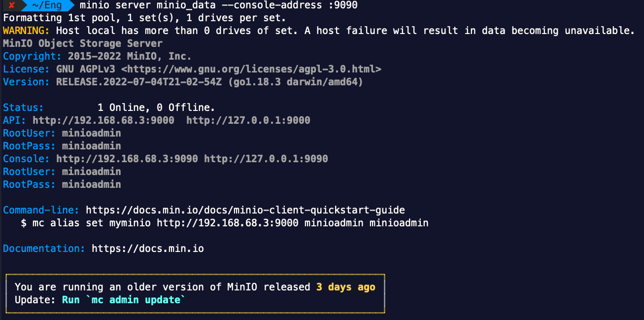Viewport: 644px width, 320px height.
Task: Click the red X error status icon
Action: (x=11, y=5)
